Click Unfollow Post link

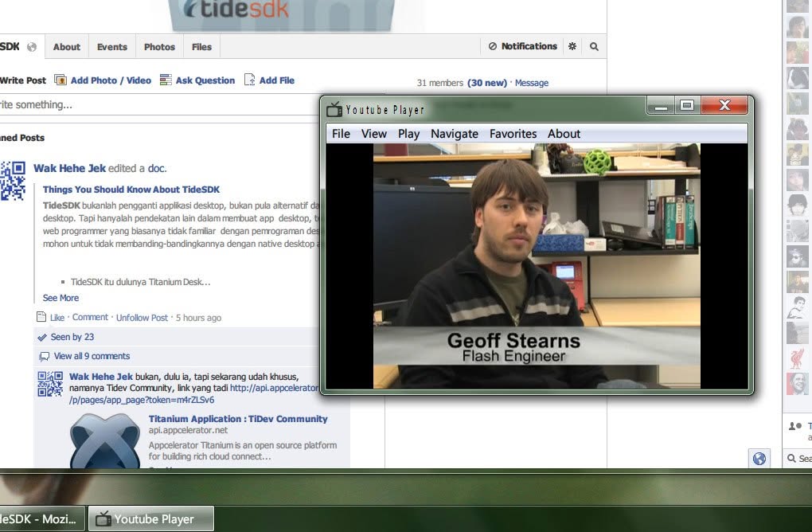coord(142,318)
